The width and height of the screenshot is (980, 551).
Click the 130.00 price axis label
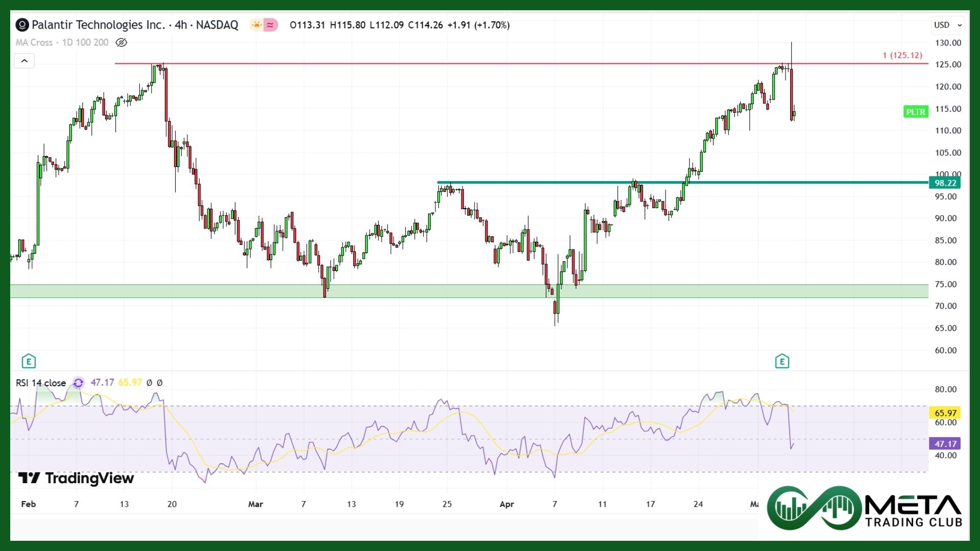[948, 43]
